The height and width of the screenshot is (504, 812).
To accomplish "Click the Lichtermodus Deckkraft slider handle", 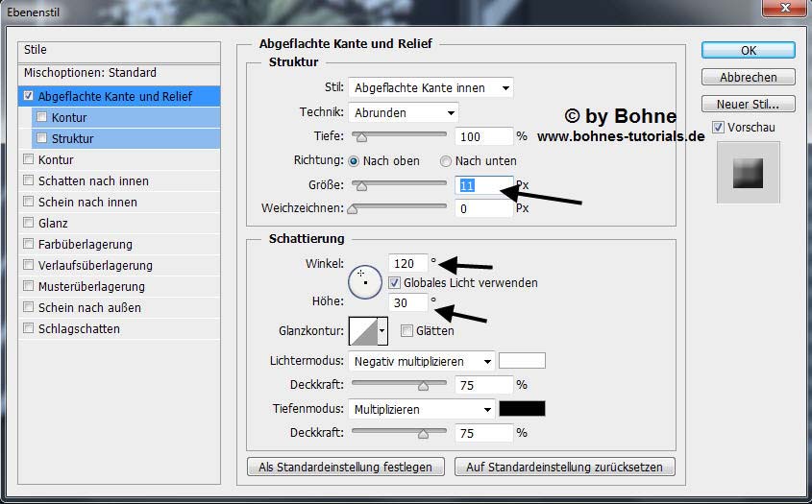I will click(423, 386).
